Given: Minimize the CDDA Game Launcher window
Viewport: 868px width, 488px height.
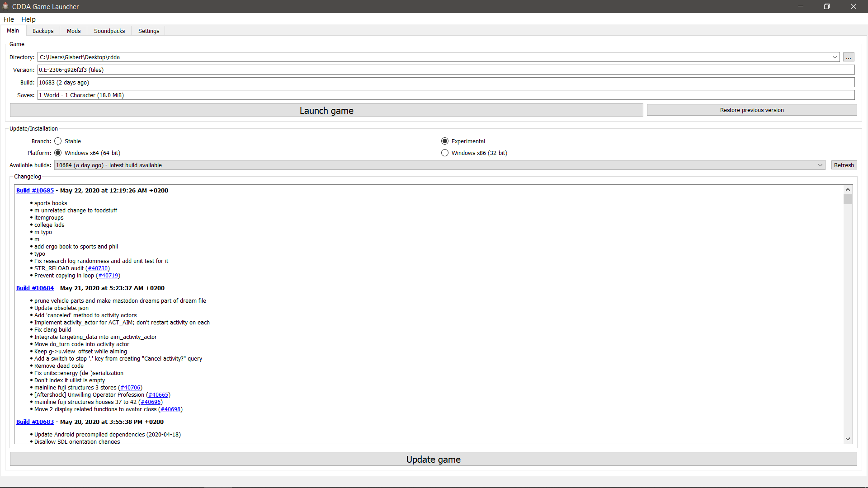Looking at the screenshot, I should 801,6.
